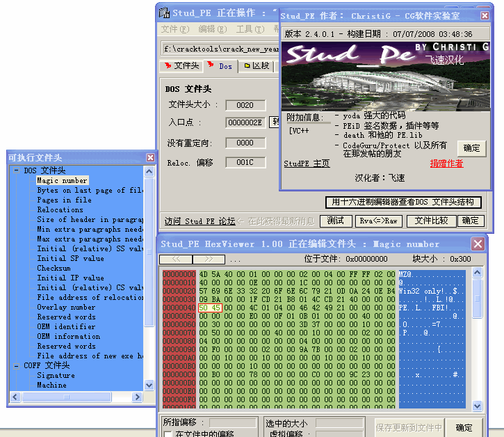Click the 捐赠作者 link

click(x=446, y=164)
